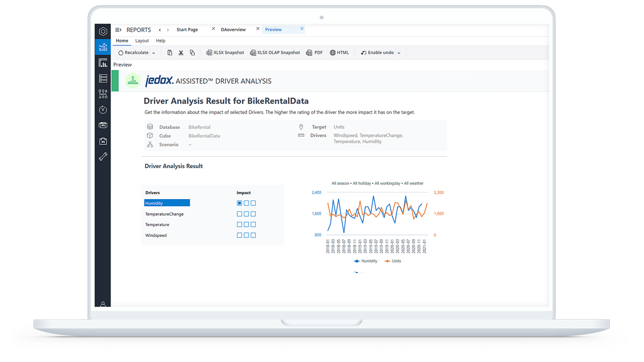Export an XLSX OLAP Snapshot
Viewport: 644px width, 362px height.
click(275, 52)
